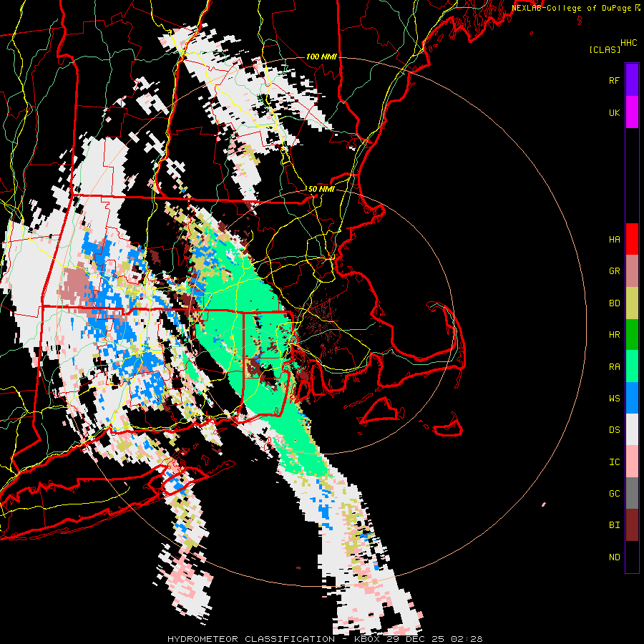Click the NEXLAB-College of DuPage credit text

pyautogui.click(x=571, y=8)
